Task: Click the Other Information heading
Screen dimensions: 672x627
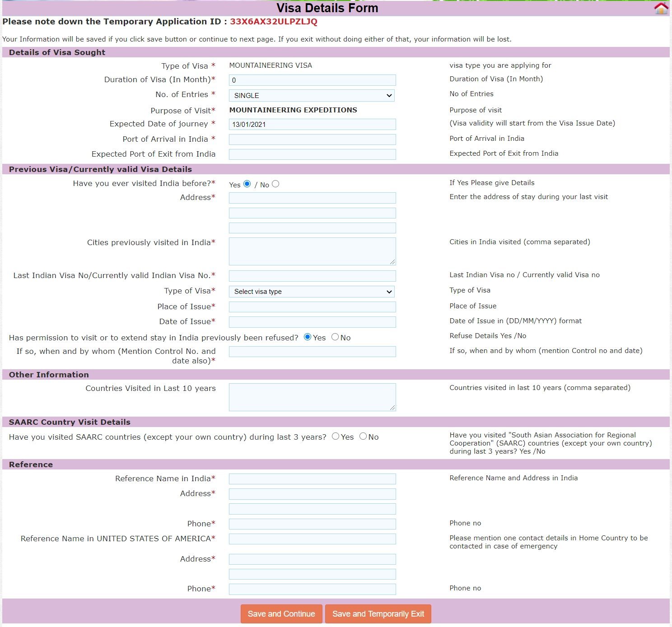Action: (x=49, y=375)
